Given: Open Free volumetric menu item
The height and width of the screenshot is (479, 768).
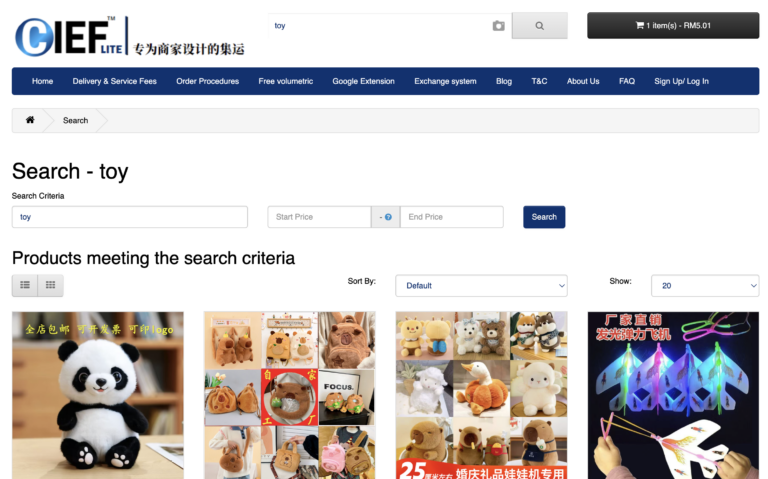Looking at the screenshot, I should 286,81.
